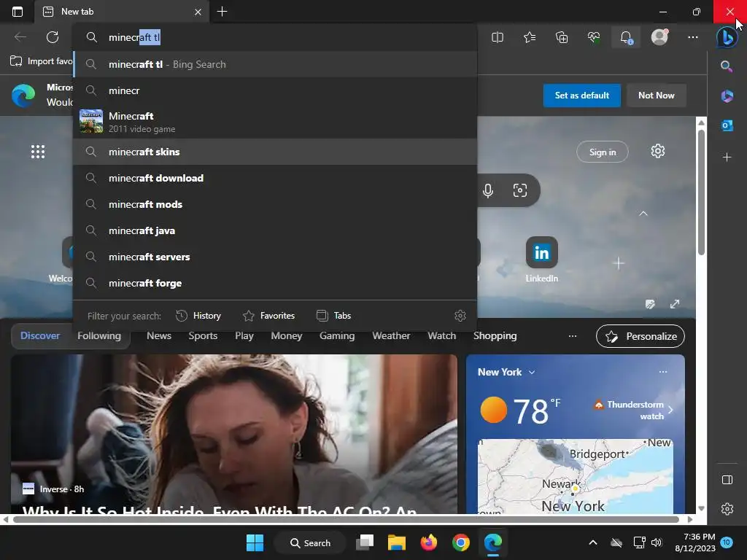The width and height of the screenshot is (747, 560).
Task: Select the 'minecr' suggestion
Action: (275, 90)
